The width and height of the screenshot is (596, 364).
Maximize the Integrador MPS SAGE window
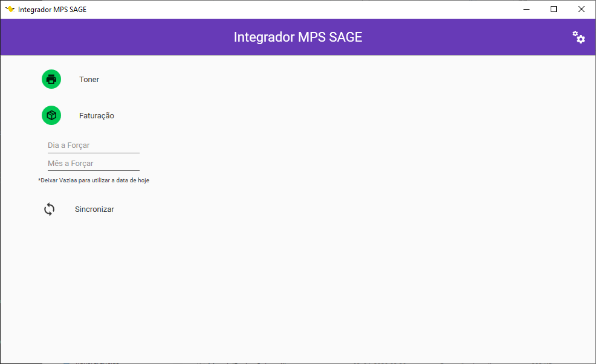(554, 10)
